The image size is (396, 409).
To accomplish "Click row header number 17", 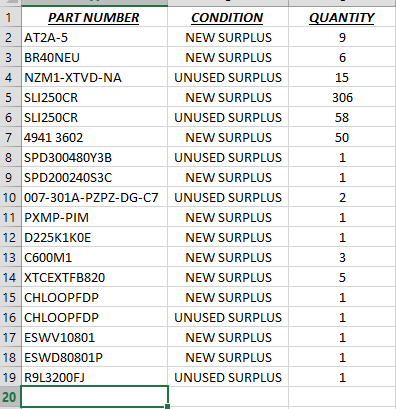I will coord(10,337).
